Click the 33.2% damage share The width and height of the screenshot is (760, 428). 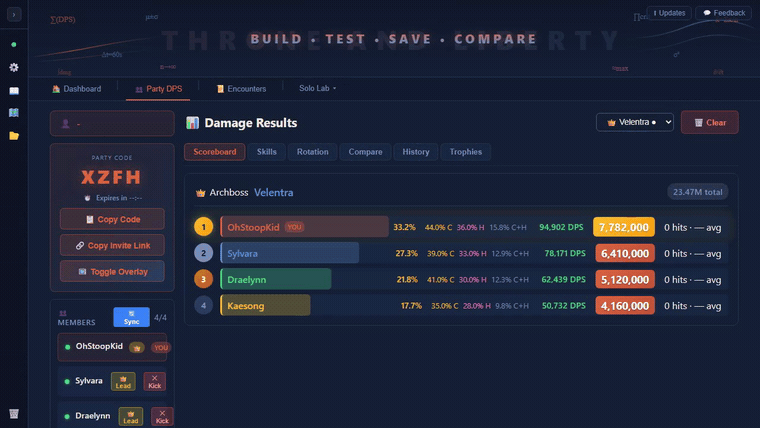click(404, 227)
